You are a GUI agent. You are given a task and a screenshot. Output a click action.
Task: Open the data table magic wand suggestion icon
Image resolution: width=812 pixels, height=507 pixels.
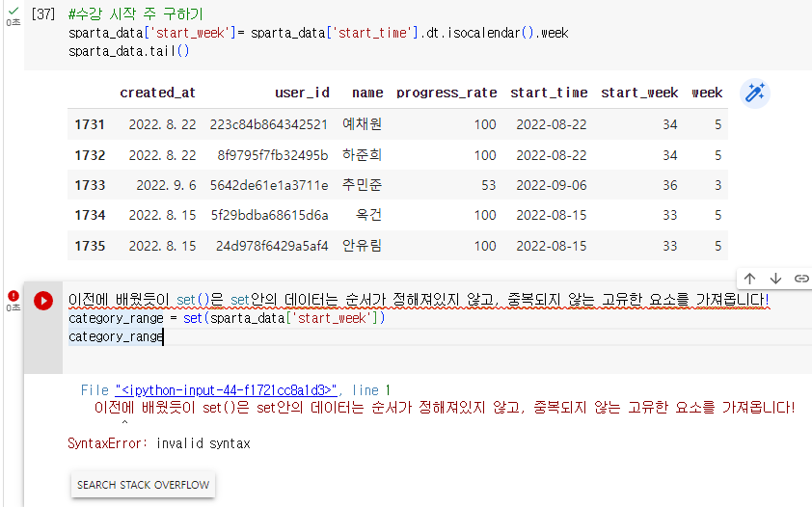pyautogui.click(x=754, y=93)
